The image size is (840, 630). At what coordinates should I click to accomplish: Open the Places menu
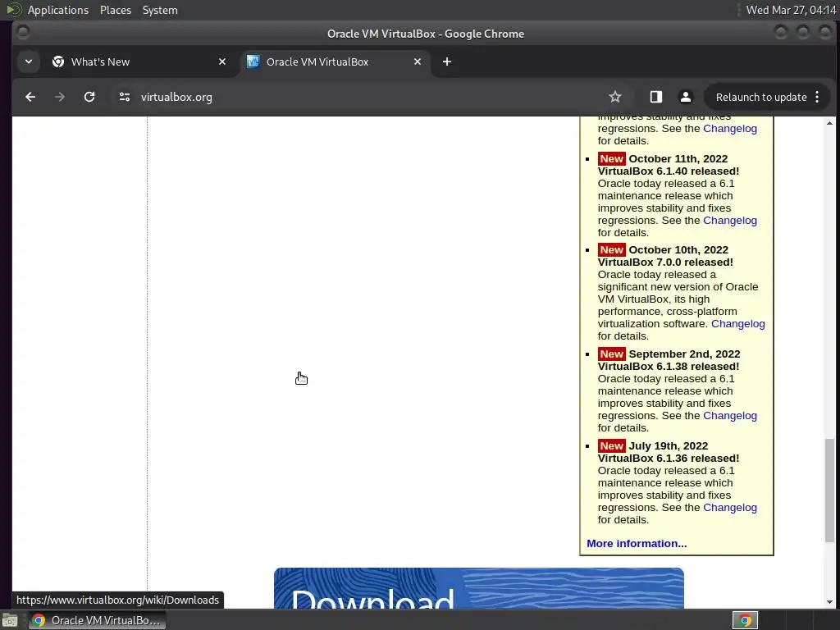[116, 10]
